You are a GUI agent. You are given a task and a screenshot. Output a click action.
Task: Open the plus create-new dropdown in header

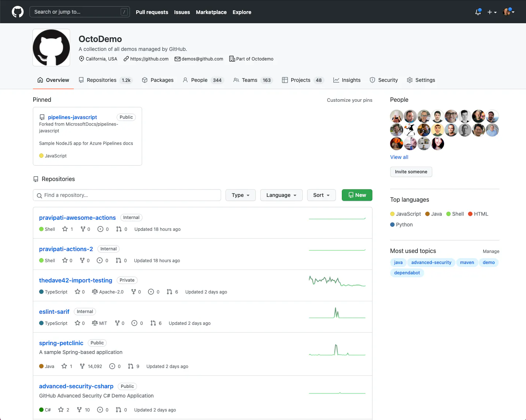(492, 12)
